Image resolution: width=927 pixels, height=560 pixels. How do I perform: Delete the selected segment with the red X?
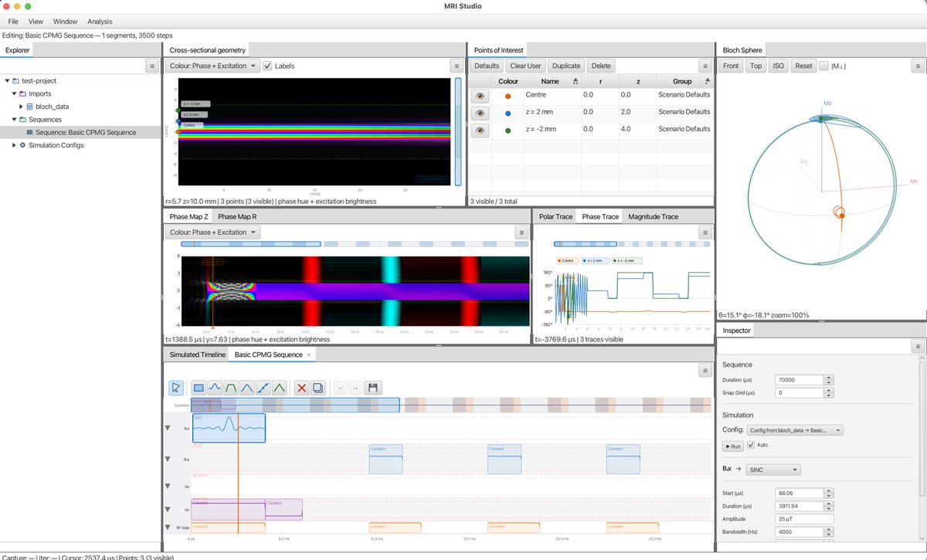coord(302,388)
